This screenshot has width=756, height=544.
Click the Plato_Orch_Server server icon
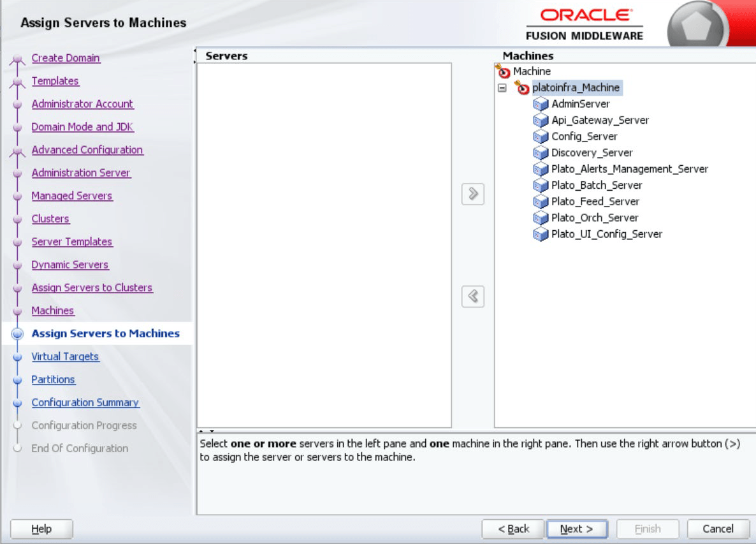[541, 218]
